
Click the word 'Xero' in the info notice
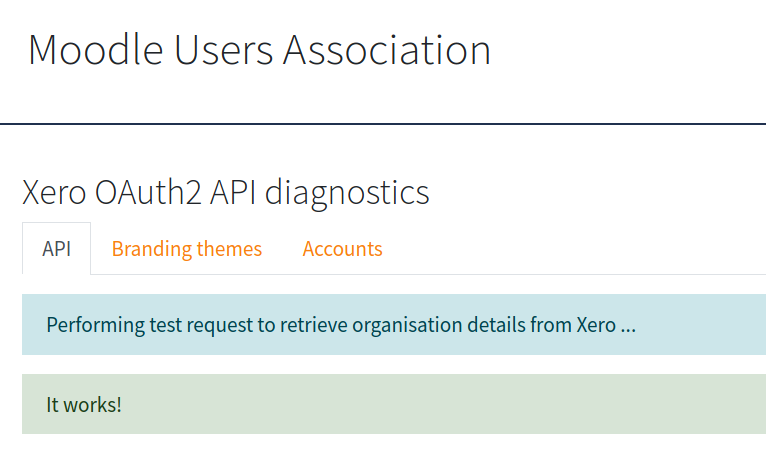coord(596,325)
